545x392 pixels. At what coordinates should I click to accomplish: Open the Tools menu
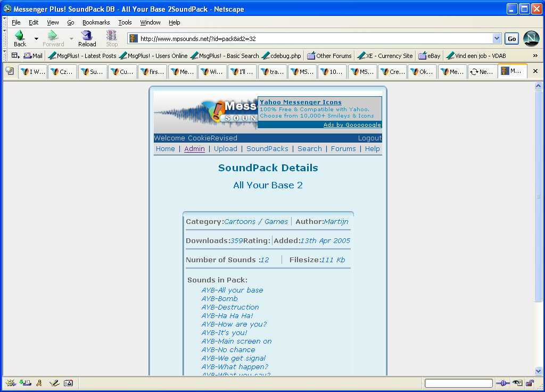[x=125, y=22]
